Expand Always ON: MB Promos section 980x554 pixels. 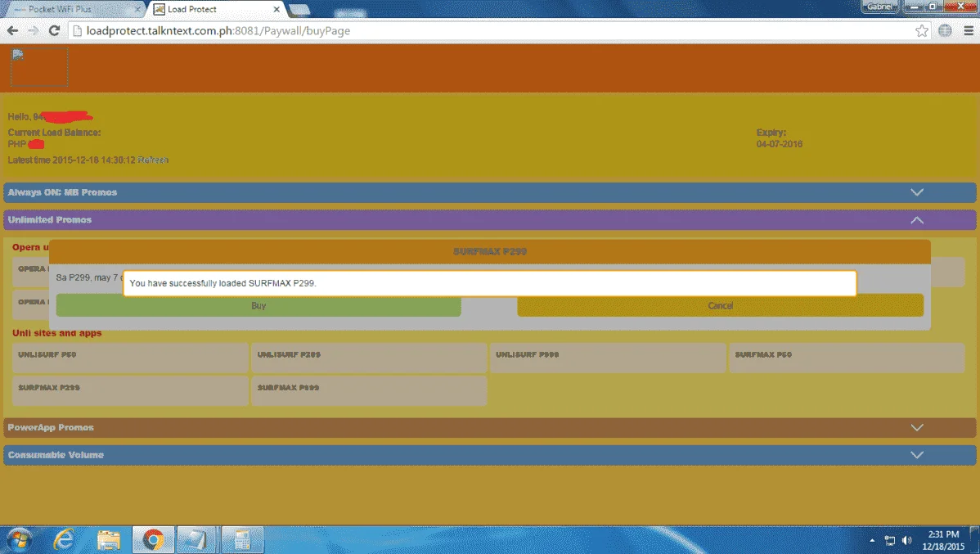click(x=489, y=192)
